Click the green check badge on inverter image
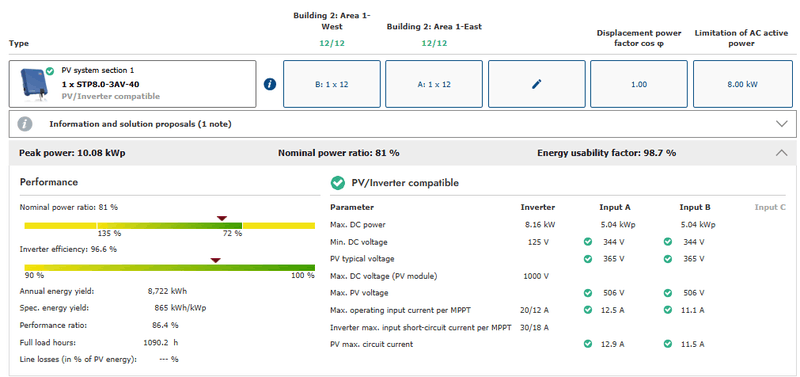The image size is (800, 377). [49, 71]
